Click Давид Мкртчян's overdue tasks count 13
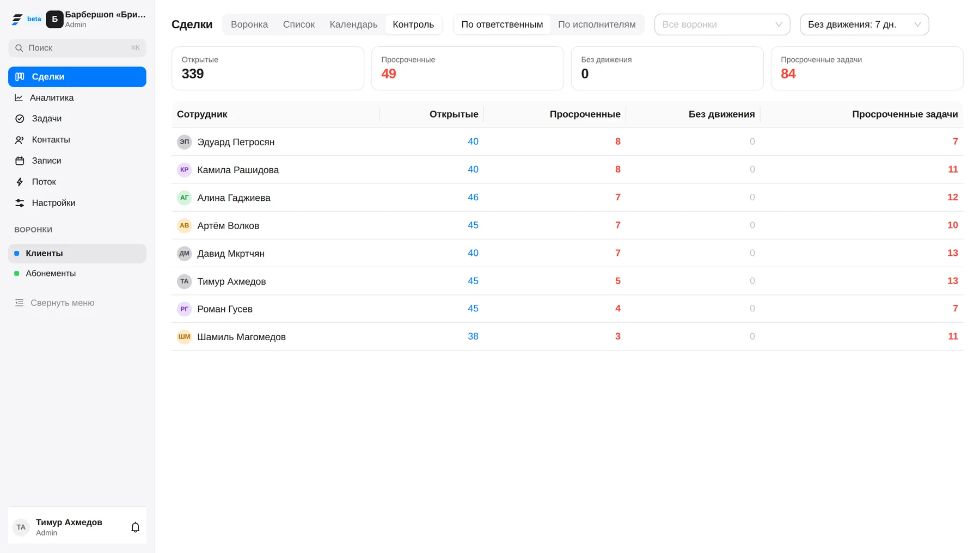980x553 pixels. tap(952, 253)
